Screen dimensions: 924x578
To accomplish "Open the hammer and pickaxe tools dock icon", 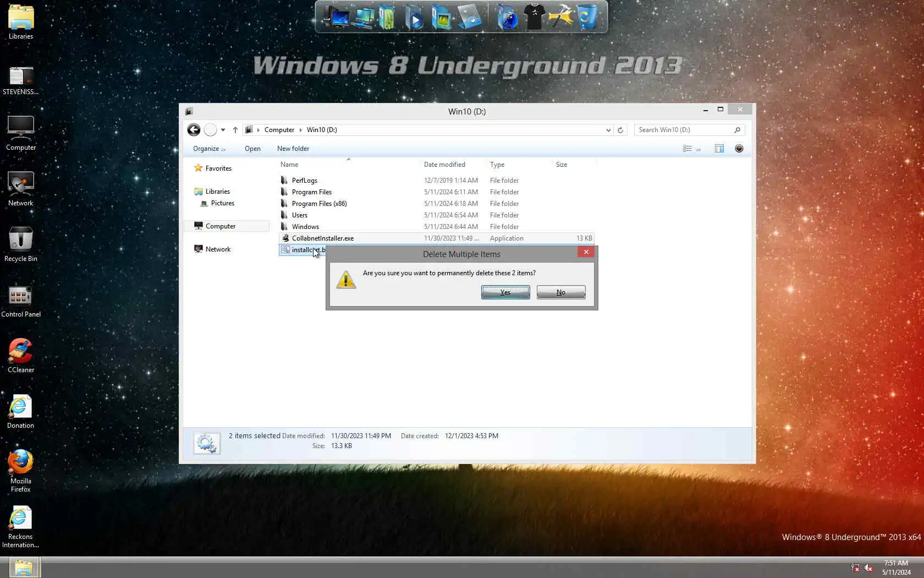I will click(561, 17).
